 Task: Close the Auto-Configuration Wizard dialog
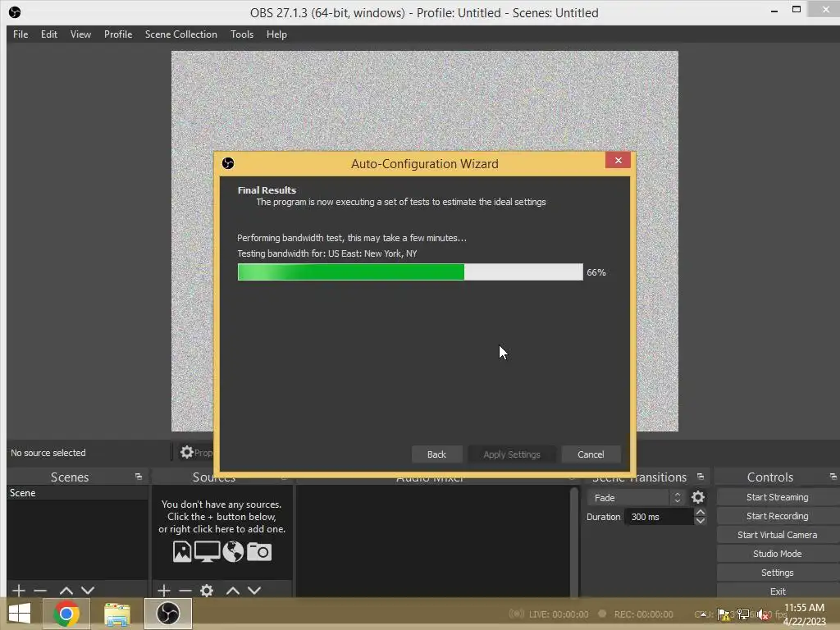pyautogui.click(x=618, y=160)
